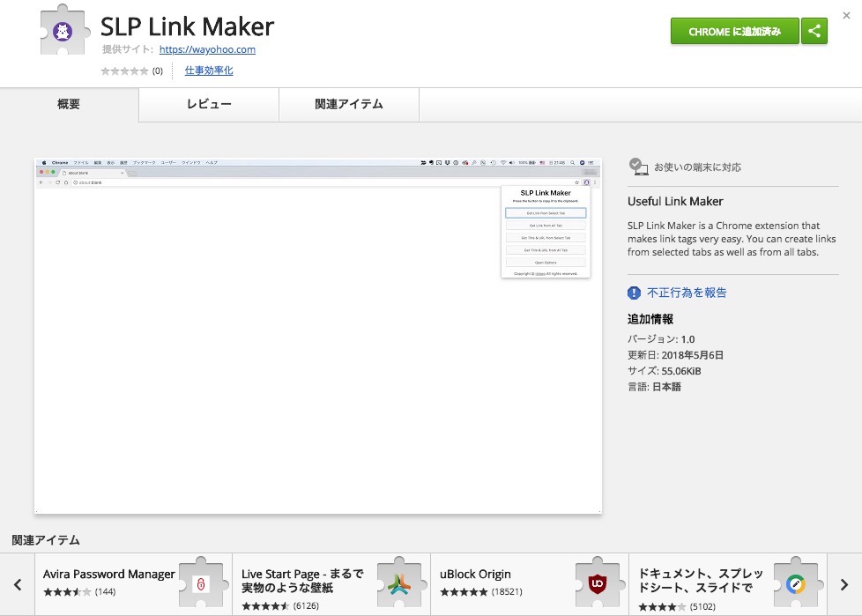Click the blue report abuse exclamation icon
The width and height of the screenshot is (862, 616).
tap(634, 293)
